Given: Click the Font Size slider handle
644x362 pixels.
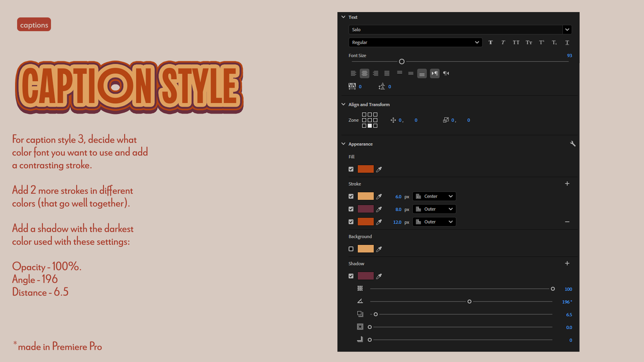Looking at the screenshot, I should [x=402, y=62].
